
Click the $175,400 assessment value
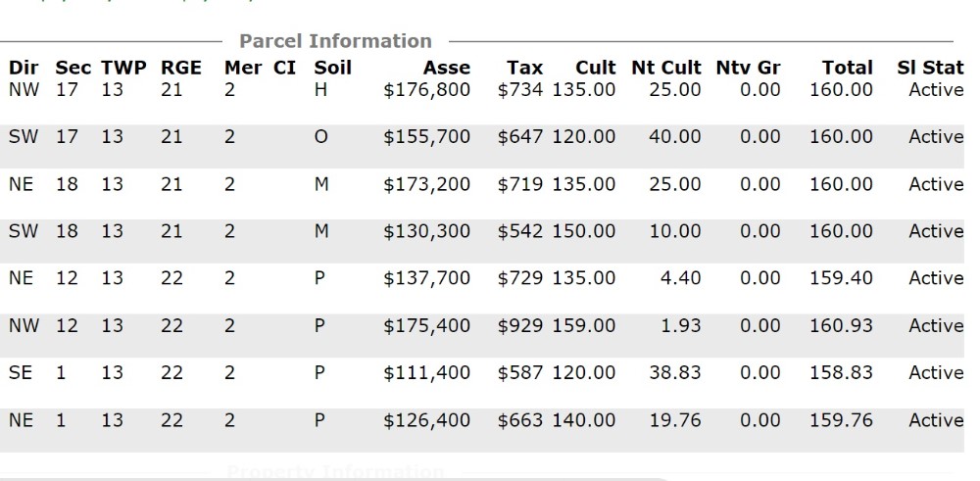(x=427, y=325)
